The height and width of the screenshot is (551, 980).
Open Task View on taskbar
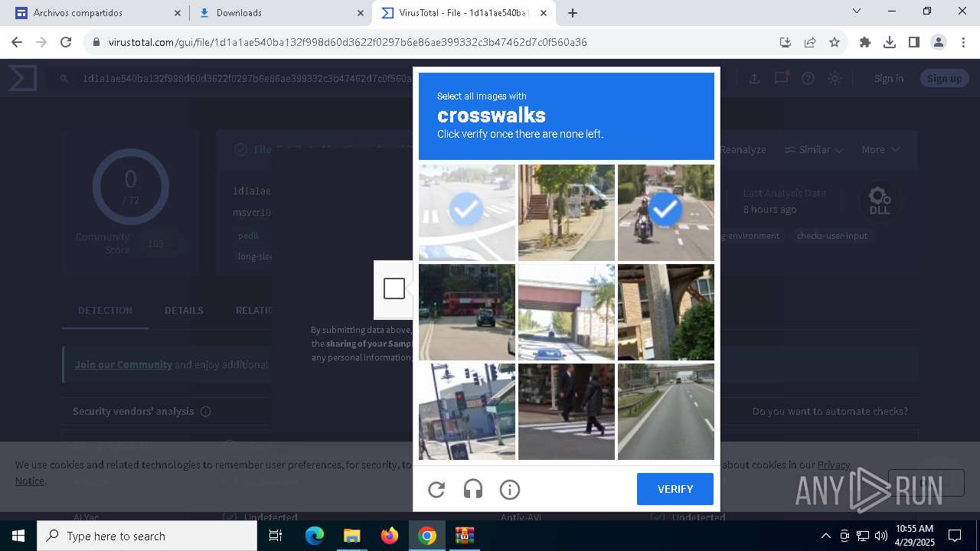pyautogui.click(x=276, y=536)
